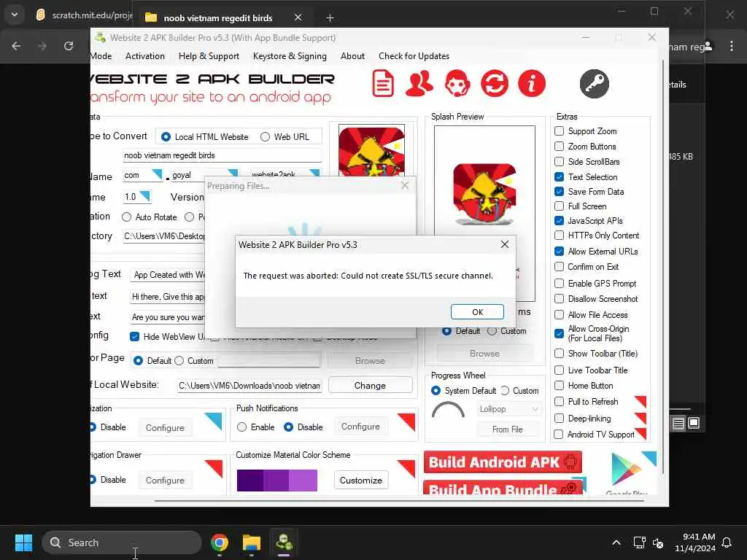This screenshot has width=747, height=560.
Task: Select Web URL radio button
Action: [x=265, y=136]
